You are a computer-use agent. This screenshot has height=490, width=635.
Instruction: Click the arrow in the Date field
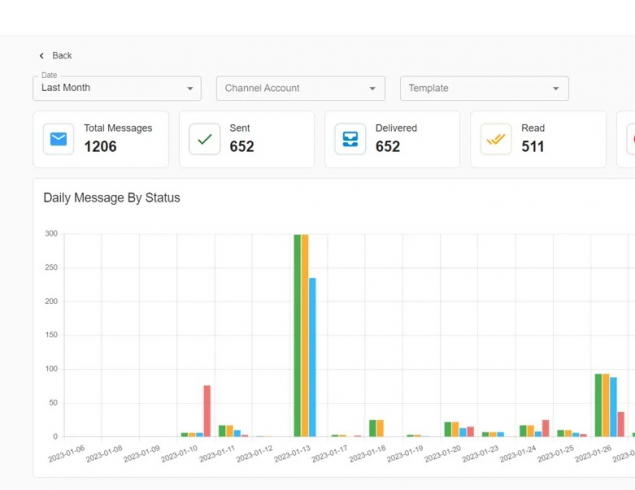pyautogui.click(x=190, y=89)
